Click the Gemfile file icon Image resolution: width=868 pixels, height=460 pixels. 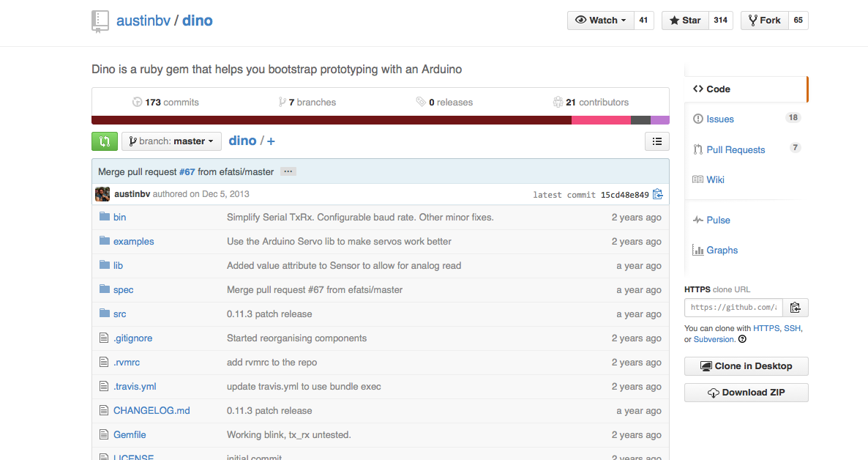tap(103, 434)
